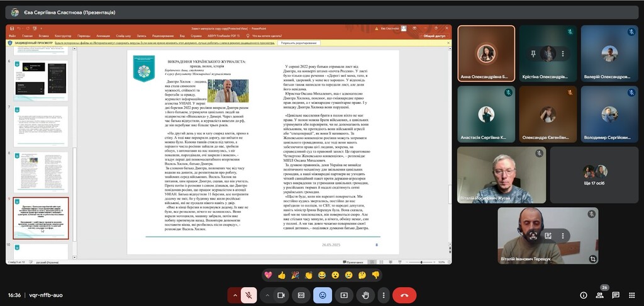Screen dimensions: 644x306
Task: Open the shared PowerPoint 'Вставка' tab
Action: tap(46, 36)
